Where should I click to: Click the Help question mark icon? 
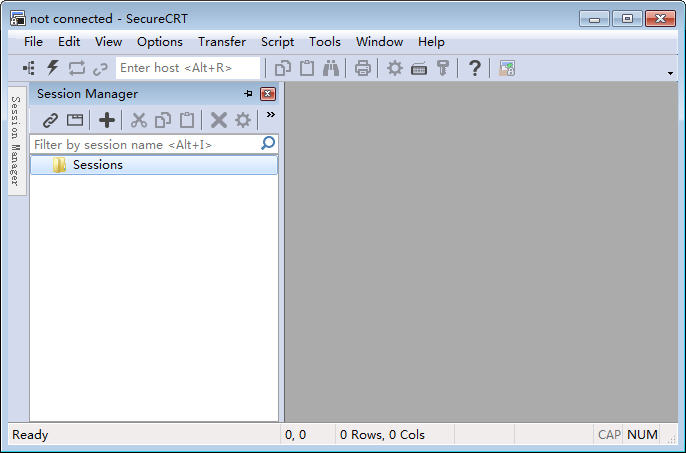[475, 68]
